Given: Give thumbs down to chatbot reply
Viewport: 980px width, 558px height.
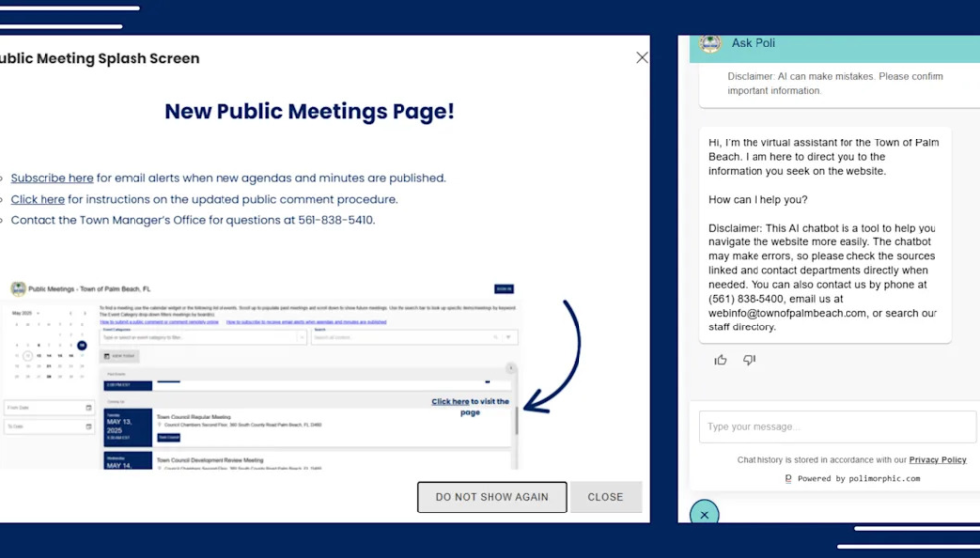Looking at the screenshot, I should tap(749, 360).
